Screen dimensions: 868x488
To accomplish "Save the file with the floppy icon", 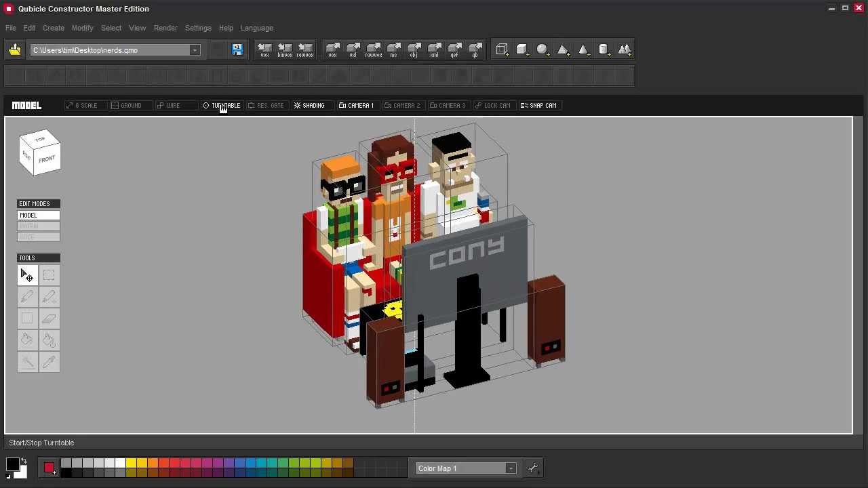I will [x=237, y=49].
